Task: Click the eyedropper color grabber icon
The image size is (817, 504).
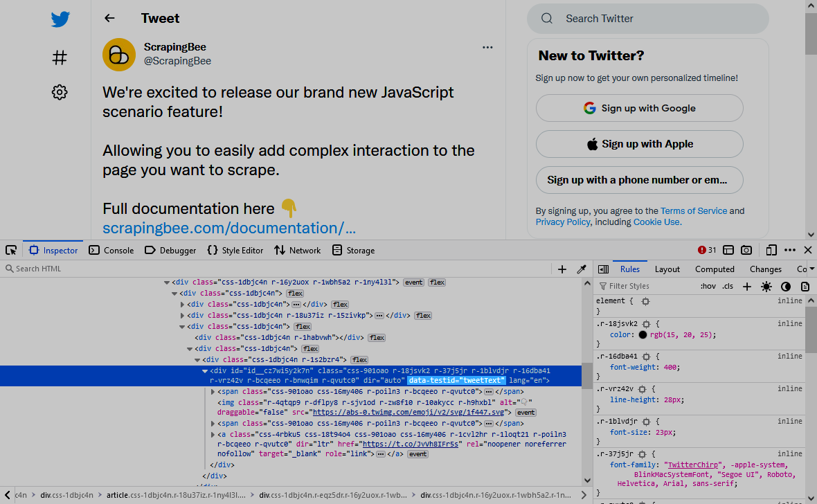Action: (582, 269)
